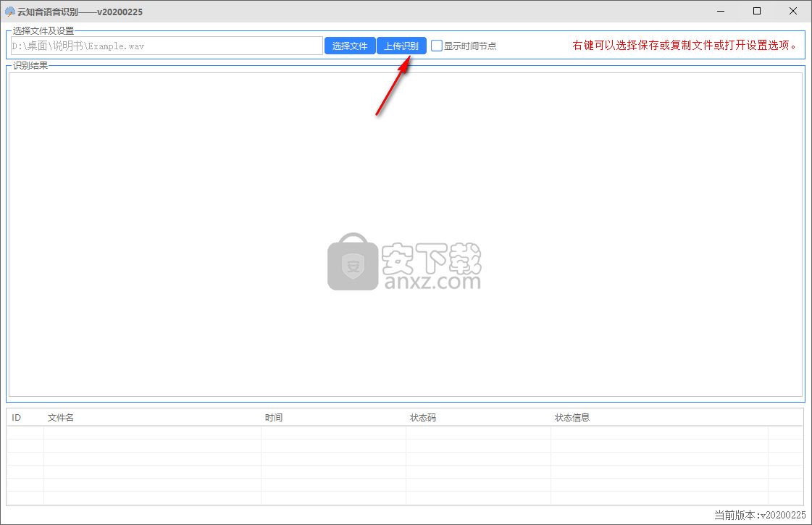The height and width of the screenshot is (525, 812).
Task: Minimize the 云知音语音识别 window
Action: [x=720, y=12]
